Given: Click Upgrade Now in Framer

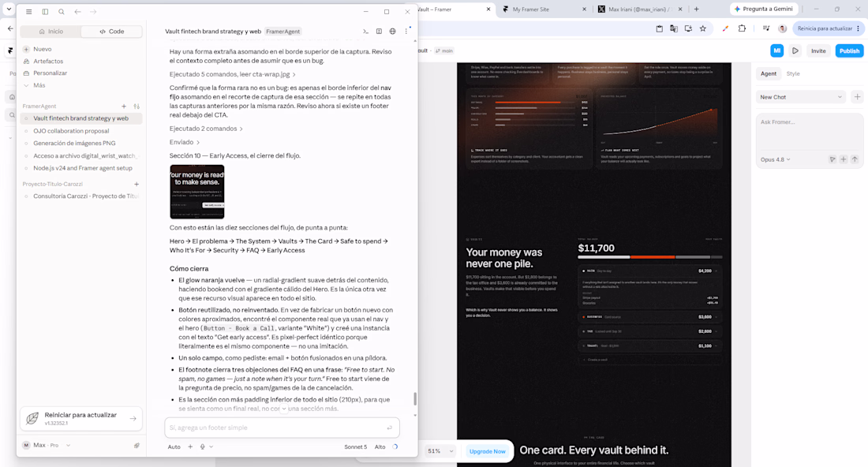Looking at the screenshot, I should tap(487, 451).
